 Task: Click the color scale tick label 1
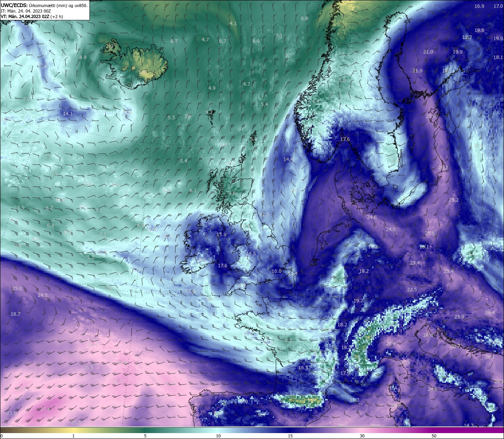(74, 436)
